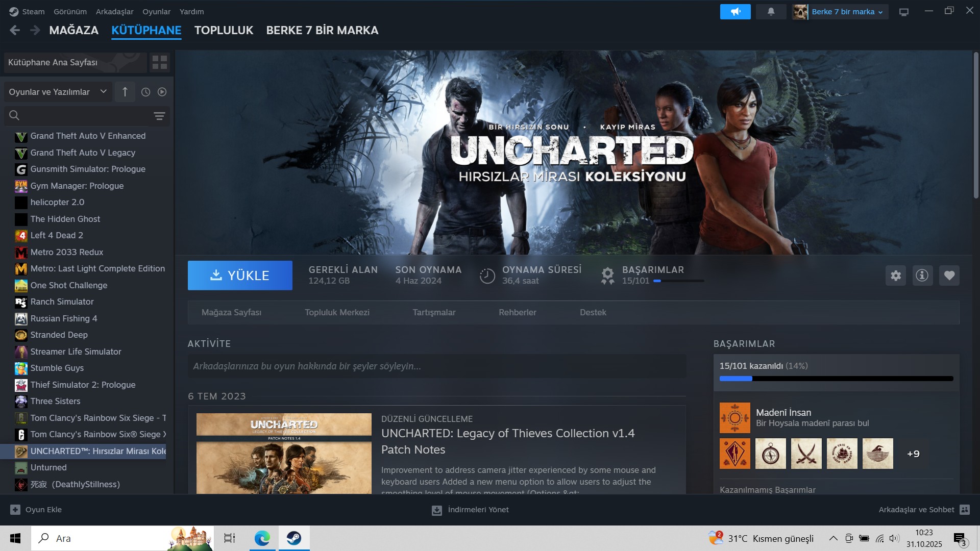Image resolution: width=980 pixels, height=551 pixels.
Task: Click the achievements trophy icon near progress bar
Action: point(607,274)
